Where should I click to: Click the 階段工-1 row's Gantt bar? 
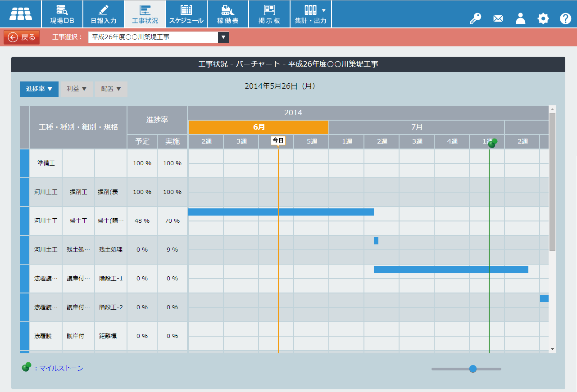pyautogui.click(x=451, y=270)
